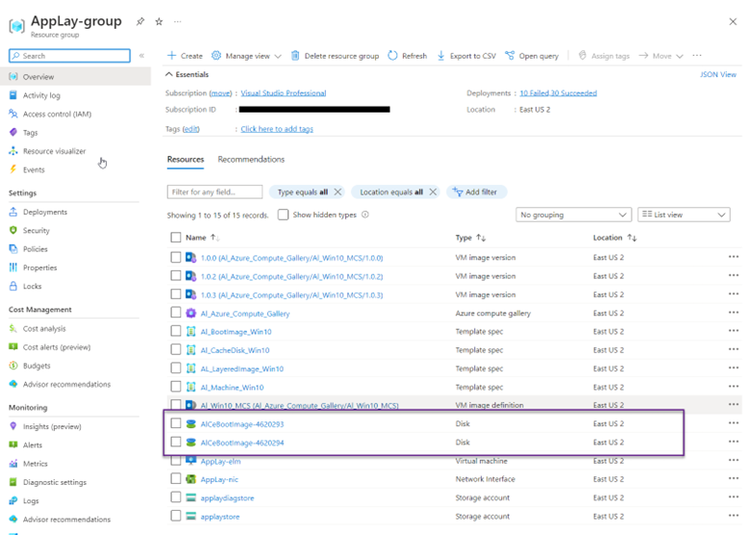750x535 pixels.
Task: Check the AlCeBootImage-4620293 row
Action: point(176,423)
